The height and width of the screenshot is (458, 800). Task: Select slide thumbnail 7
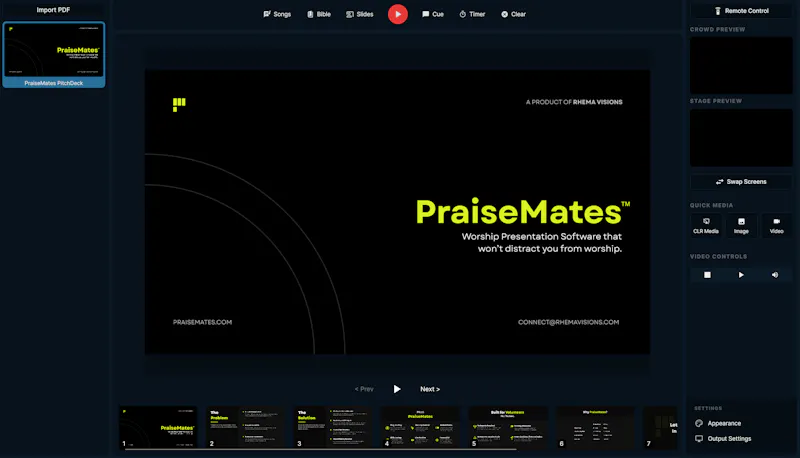661,427
